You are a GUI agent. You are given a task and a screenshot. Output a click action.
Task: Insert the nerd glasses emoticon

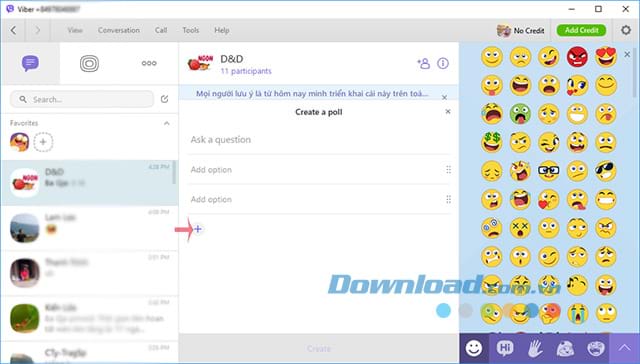549,171
